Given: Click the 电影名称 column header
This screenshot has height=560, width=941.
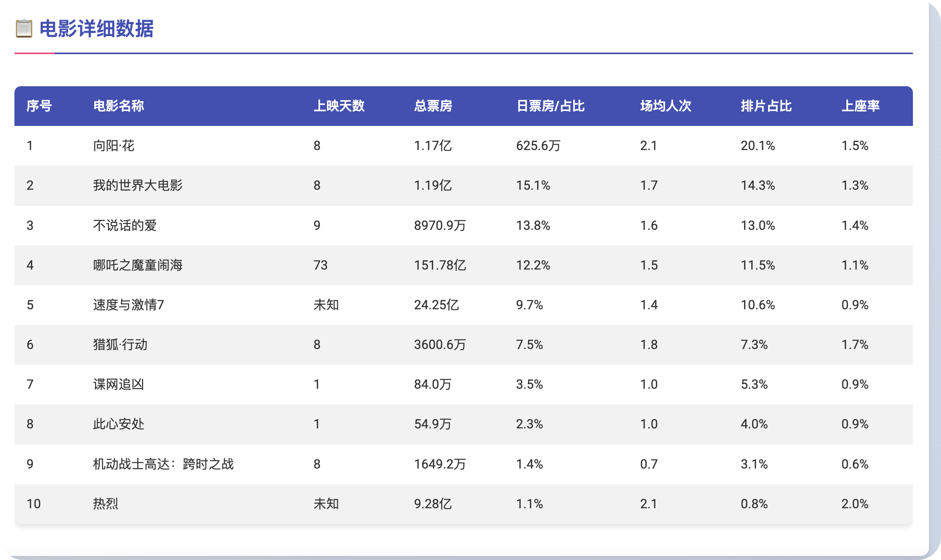Looking at the screenshot, I should 118,106.
